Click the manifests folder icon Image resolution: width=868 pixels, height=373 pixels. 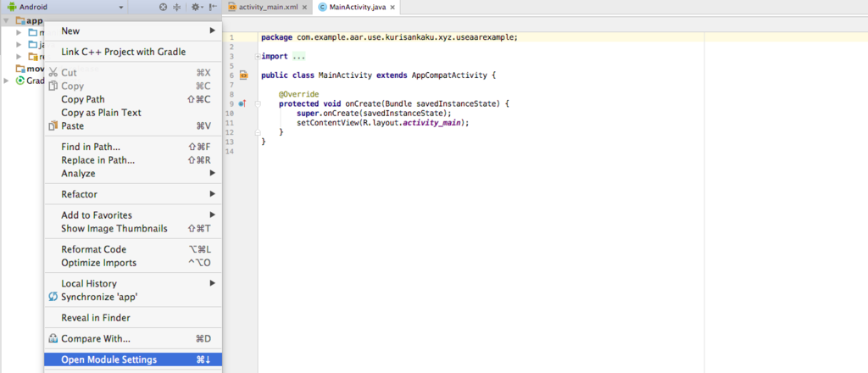point(33,32)
